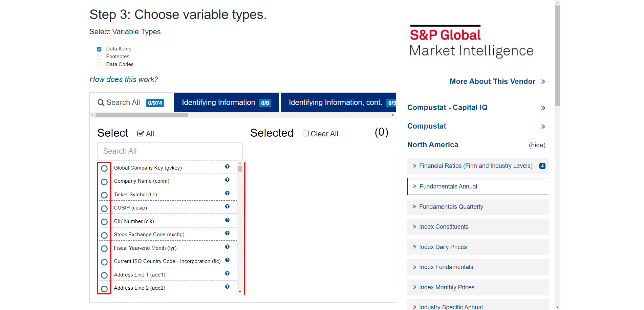The image size is (644, 310).
Task: Open Index Fundamentals dataset
Action: (x=478, y=267)
